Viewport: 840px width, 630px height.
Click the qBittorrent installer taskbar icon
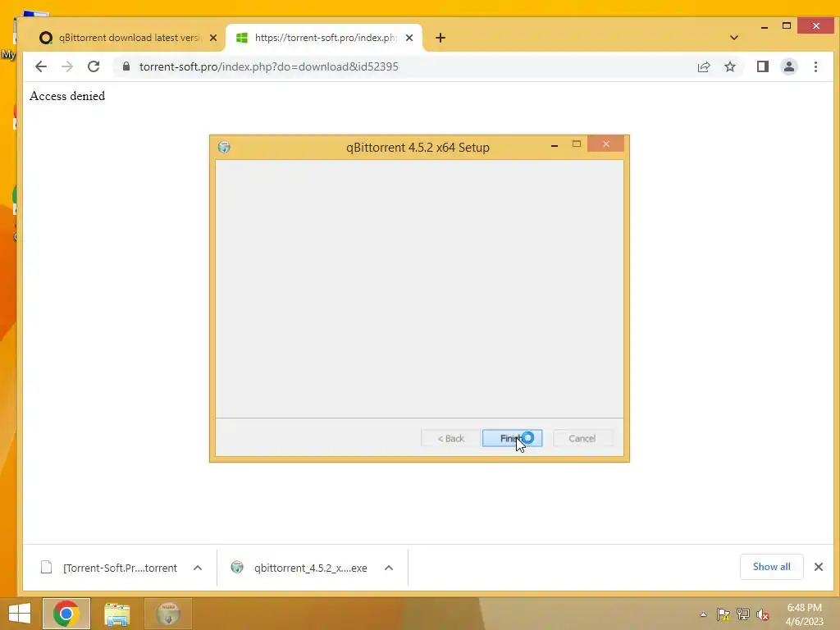(167, 614)
